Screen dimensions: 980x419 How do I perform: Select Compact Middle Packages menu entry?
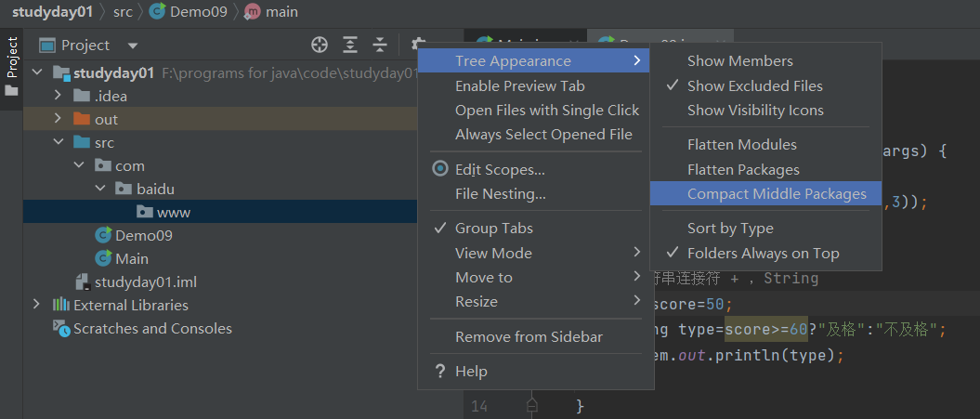(776, 194)
